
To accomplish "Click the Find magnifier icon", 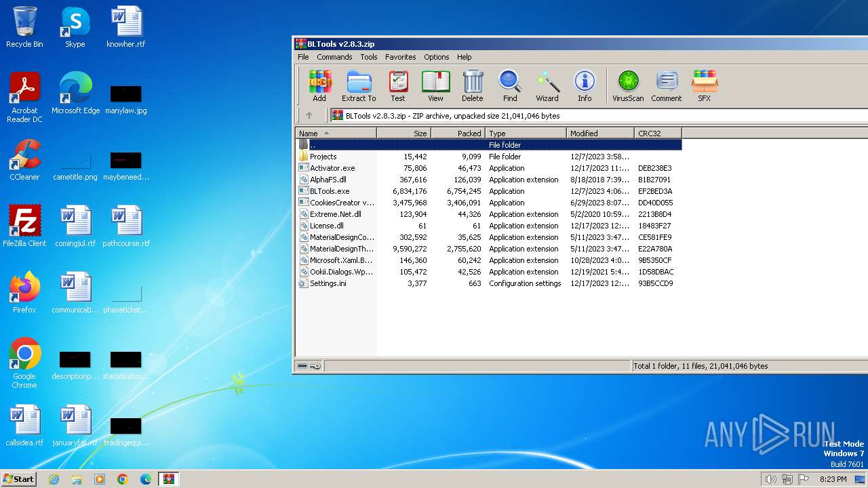I will pyautogui.click(x=510, y=86).
